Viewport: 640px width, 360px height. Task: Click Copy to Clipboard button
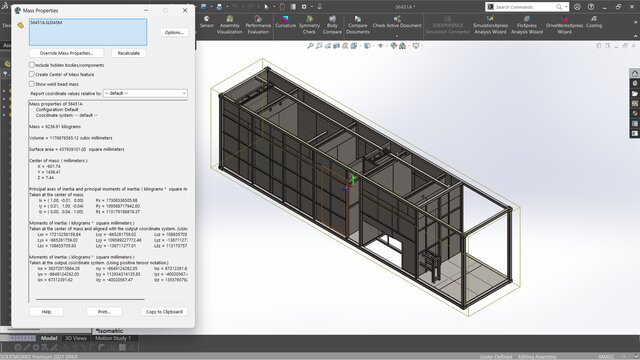(164, 311)
